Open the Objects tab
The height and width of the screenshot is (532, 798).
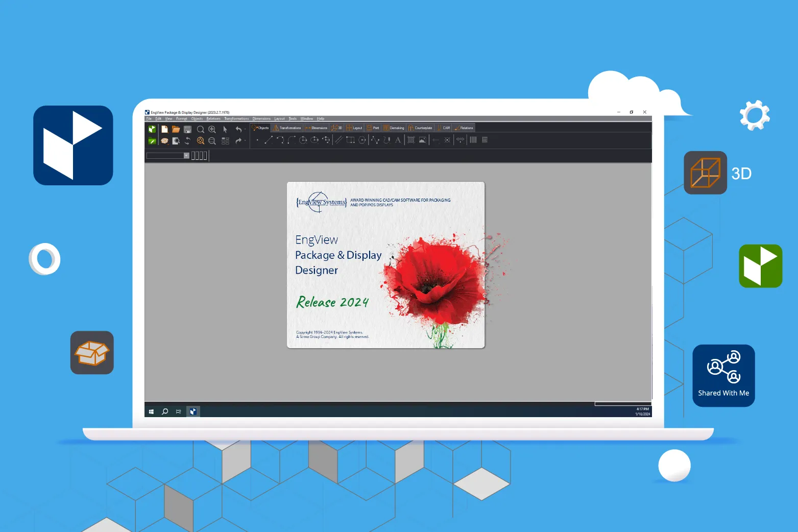click(260, 128)
